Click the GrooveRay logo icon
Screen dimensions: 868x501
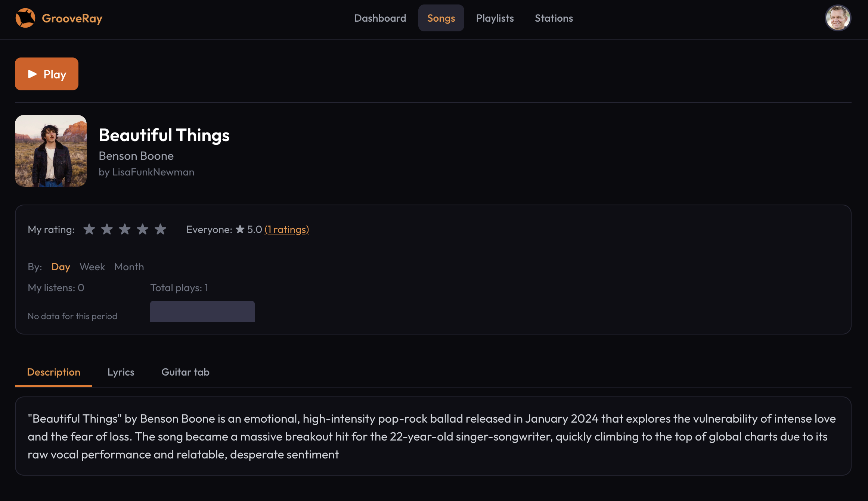25,18
